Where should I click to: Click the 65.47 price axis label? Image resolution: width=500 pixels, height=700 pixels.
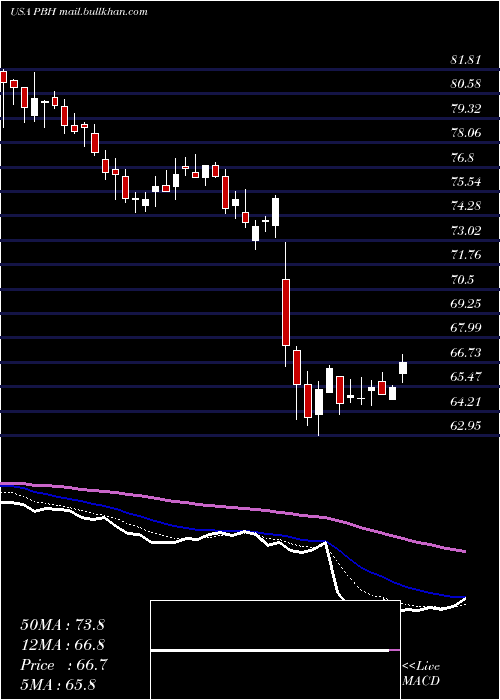click(x=466, y=377)
